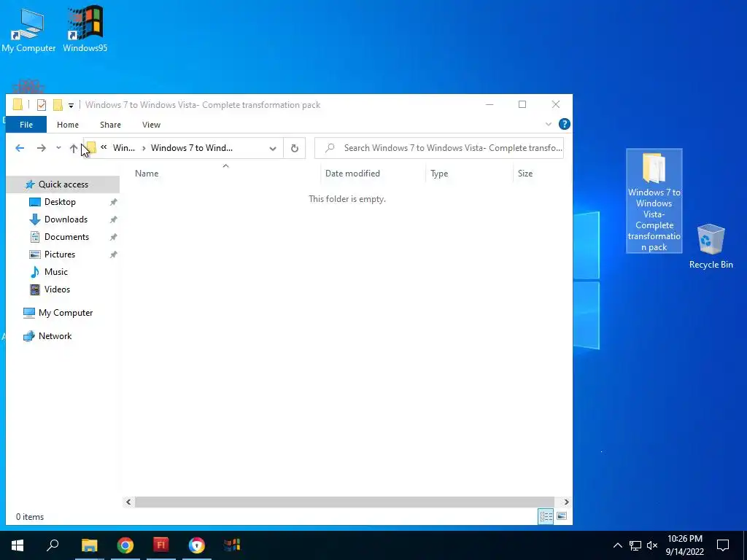The width and height of the screenshot is (747, 560).
Task: Go forward with the right arrow button
Action: click(x=42, y=148)
